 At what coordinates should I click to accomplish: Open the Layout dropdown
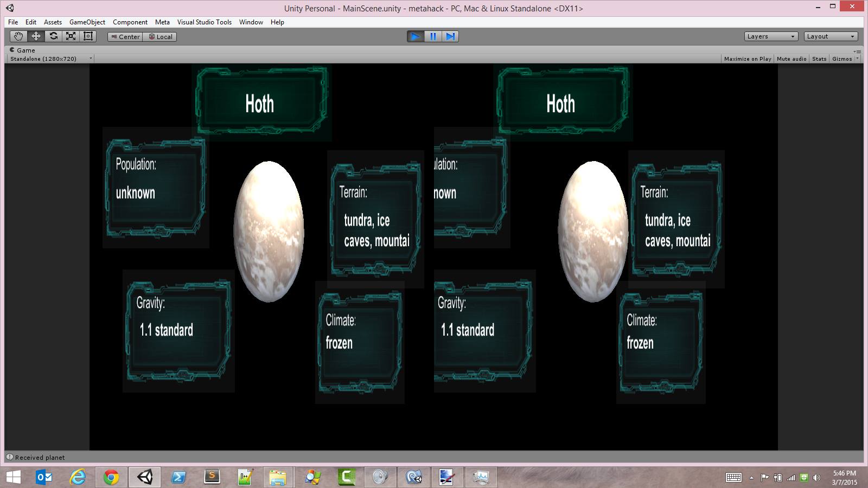[831, 36]
